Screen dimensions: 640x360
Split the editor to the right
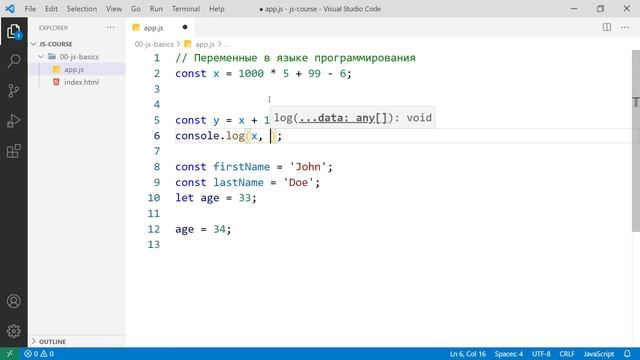tap(607, 27)
